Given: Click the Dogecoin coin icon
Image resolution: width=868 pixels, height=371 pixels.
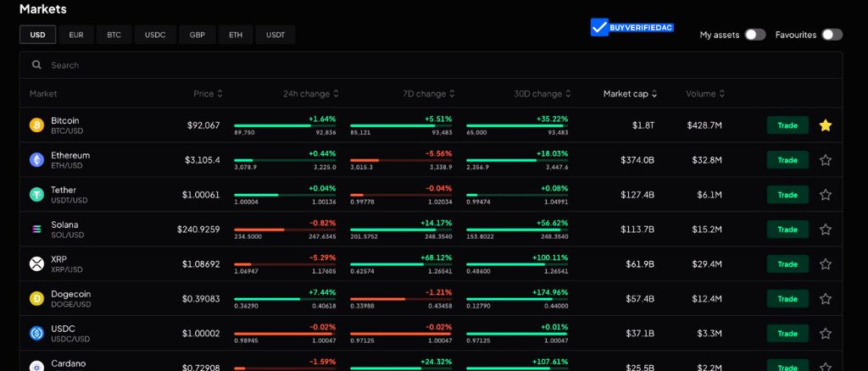Looking at the screenshot, I should point(36,298).
